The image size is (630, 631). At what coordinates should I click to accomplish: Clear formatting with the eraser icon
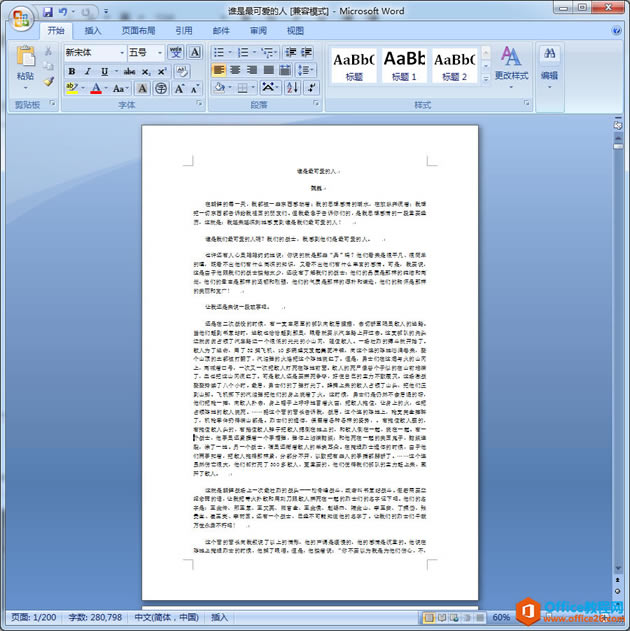[182, 72]
